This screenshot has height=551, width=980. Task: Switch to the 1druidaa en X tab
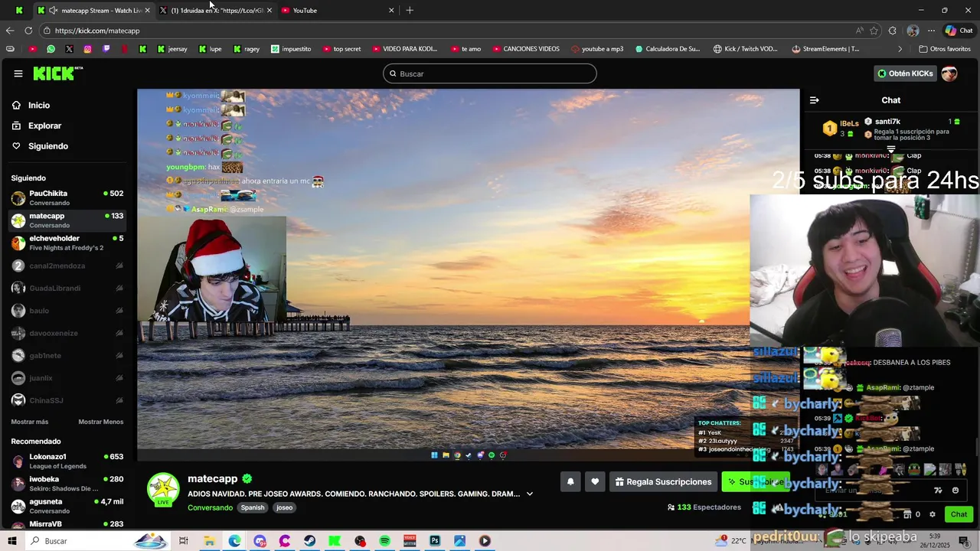click(217, 10)
